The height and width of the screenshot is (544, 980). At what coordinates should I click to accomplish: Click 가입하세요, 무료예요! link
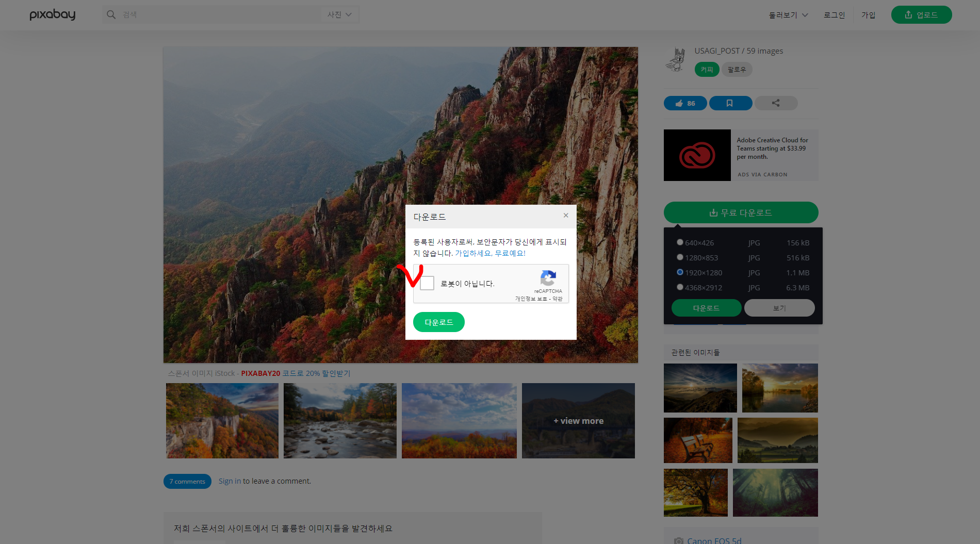click(490, 253)
